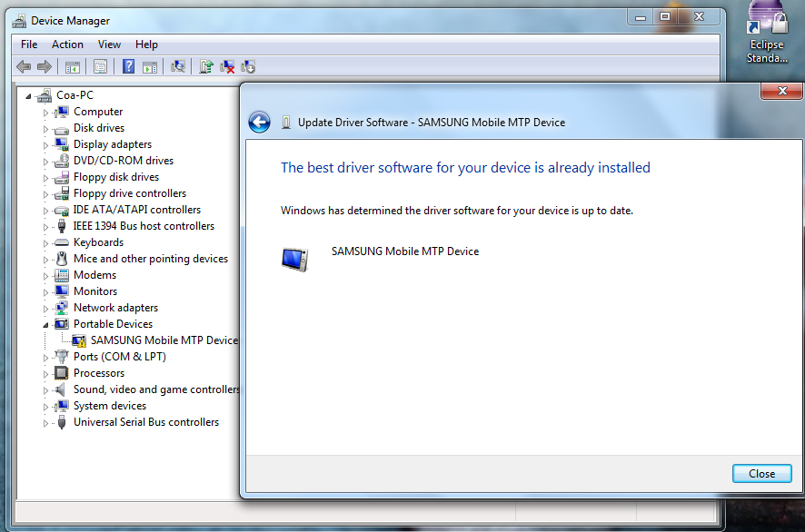Select the Monitors category icon
This screenshot has width=805, height=532.
pos(62,291)
